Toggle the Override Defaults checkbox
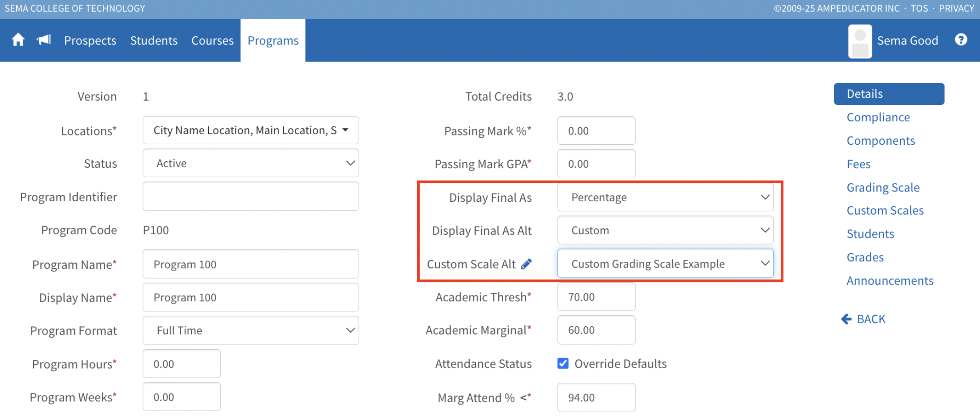Screen dimensions: 980x416 point(562,363)
